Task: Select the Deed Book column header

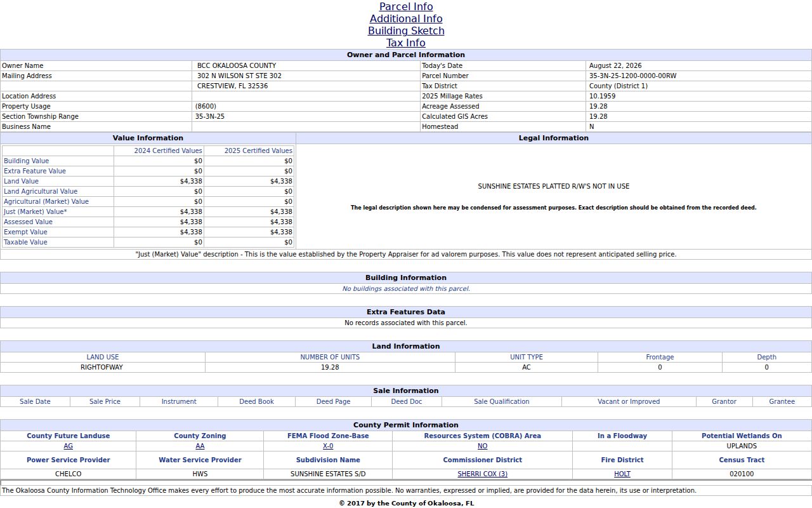Action: (256, 402)
